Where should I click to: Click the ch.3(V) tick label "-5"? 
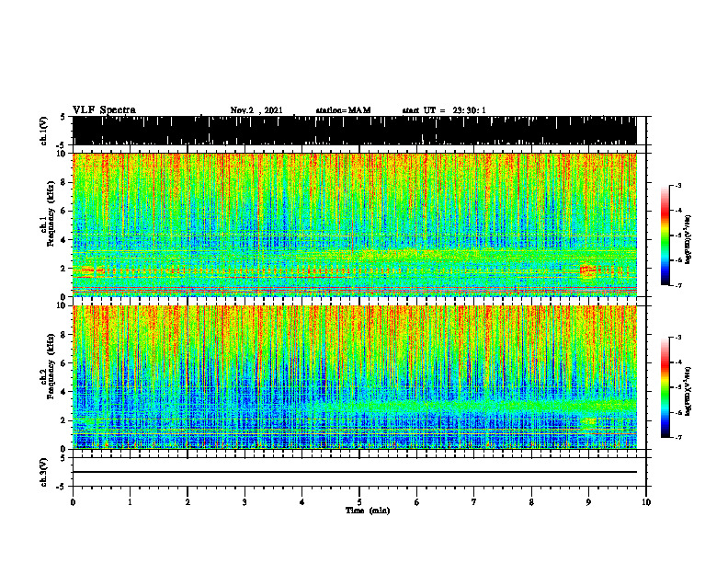click(62, 486)
